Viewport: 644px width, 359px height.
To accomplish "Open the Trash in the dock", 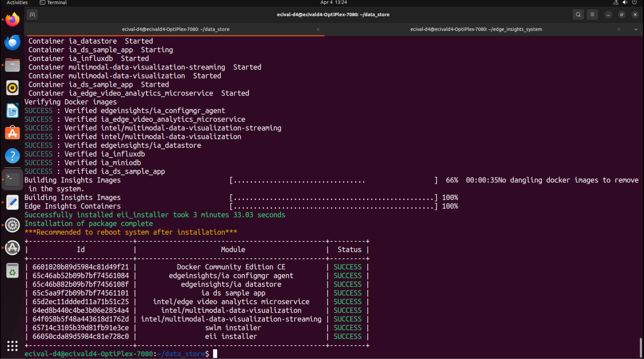I will tap(12, 271).
